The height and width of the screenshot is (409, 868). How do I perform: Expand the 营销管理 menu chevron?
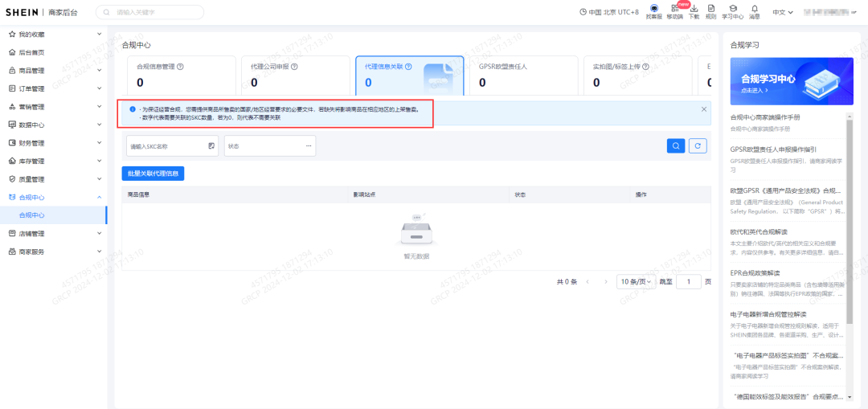pos(99,107)
